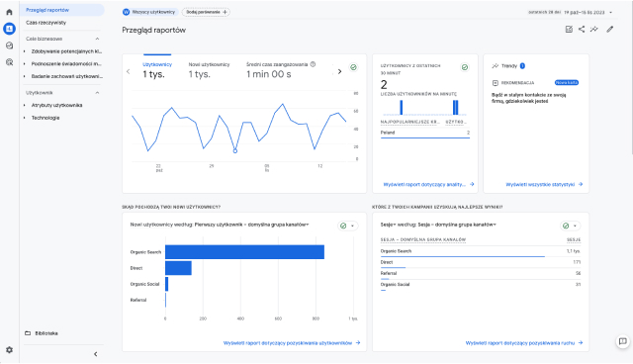Viewport: 633px width, 364px height.
Task: Click the page vertical scrollbar
Action: (631, 77)
